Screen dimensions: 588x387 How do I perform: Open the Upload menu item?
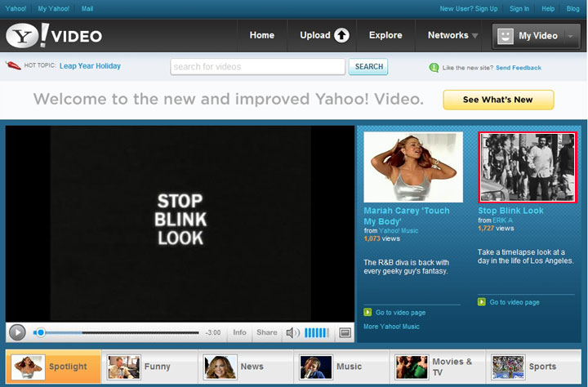(324, 35)
